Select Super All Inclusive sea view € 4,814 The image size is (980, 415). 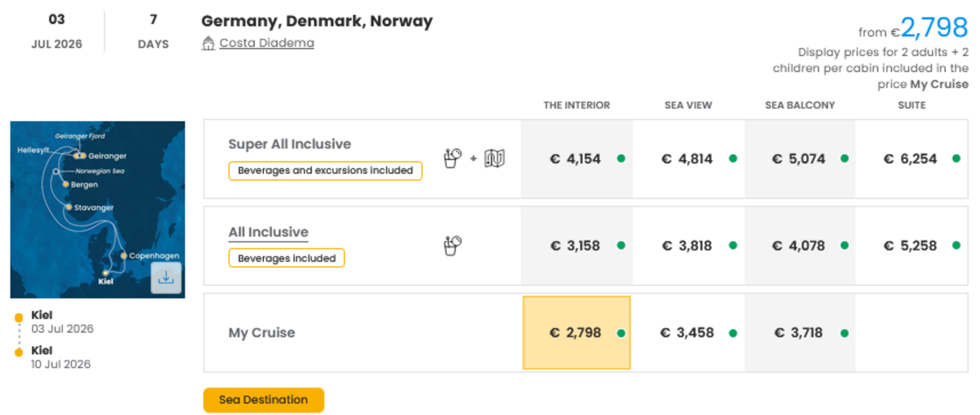click(687, 159)
